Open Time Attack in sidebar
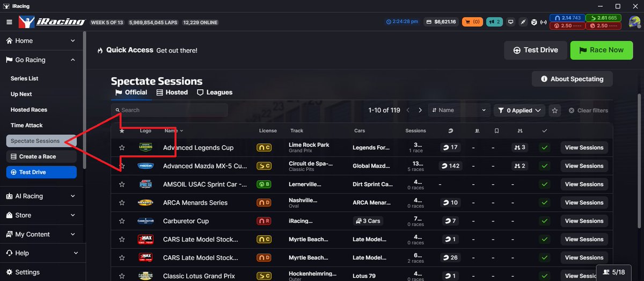644x281 pixels. pyautogui.click(x=27, y=125)
